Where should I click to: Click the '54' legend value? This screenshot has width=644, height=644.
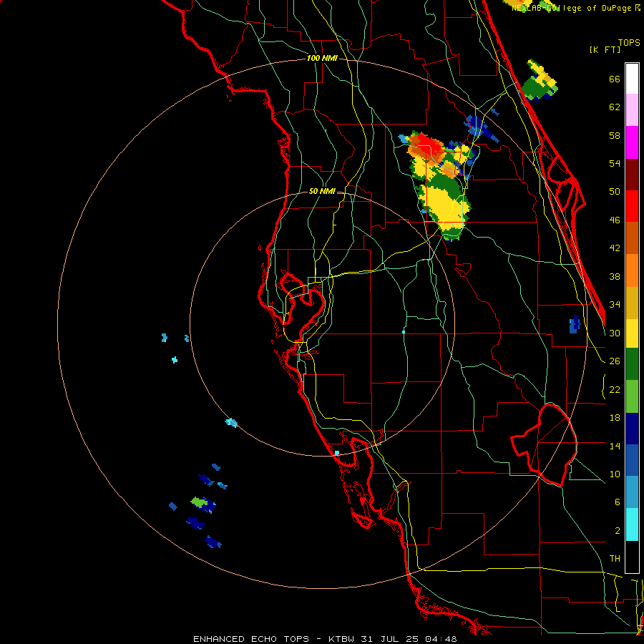coord(615,163)
